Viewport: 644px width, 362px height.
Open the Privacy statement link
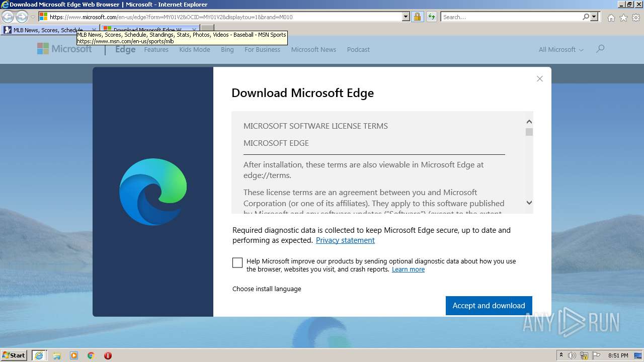[345, 240]
